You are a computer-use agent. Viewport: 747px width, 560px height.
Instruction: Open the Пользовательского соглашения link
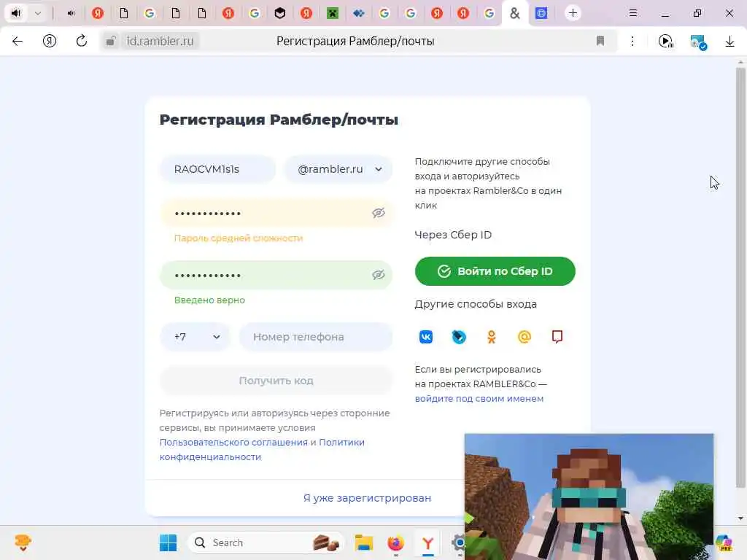pyautogui.click(x=233, y=442)
